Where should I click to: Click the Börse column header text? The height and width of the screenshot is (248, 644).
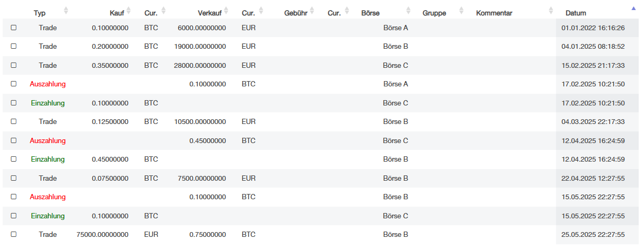click(370, 13)
